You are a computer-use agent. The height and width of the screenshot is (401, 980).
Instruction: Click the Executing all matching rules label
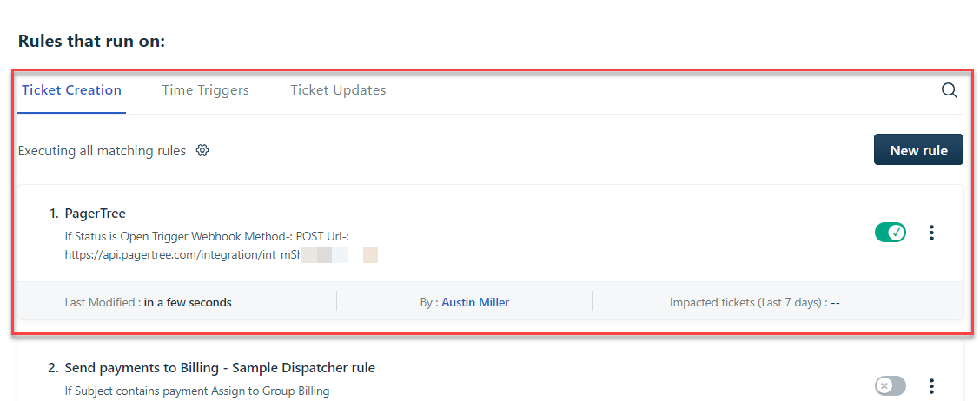coord(102,151)
